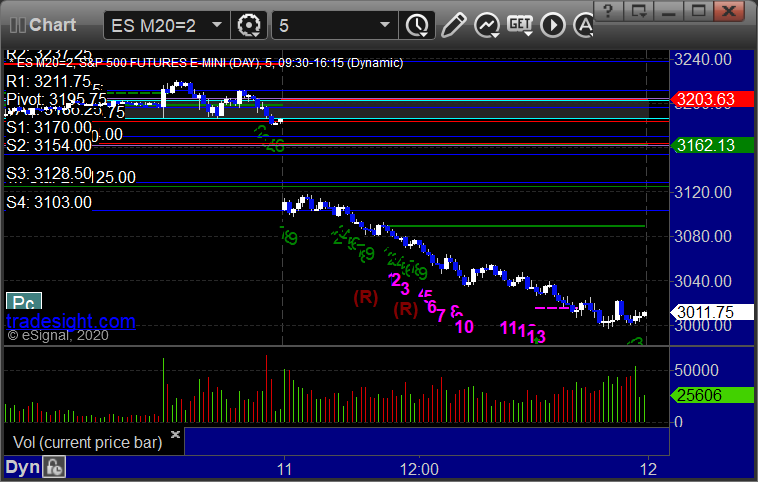758x482 pixels.
Task: Click the window pop-out options button
Action: point(639,11)
